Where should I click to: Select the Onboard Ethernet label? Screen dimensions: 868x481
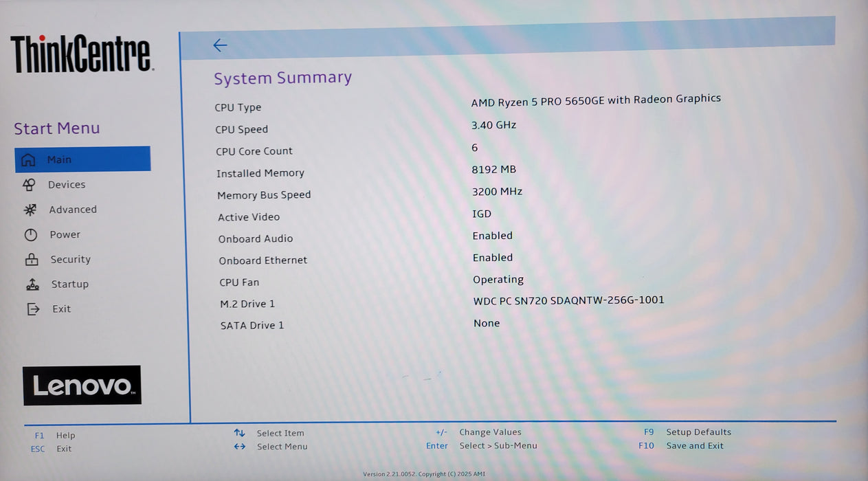pos(263,260)
